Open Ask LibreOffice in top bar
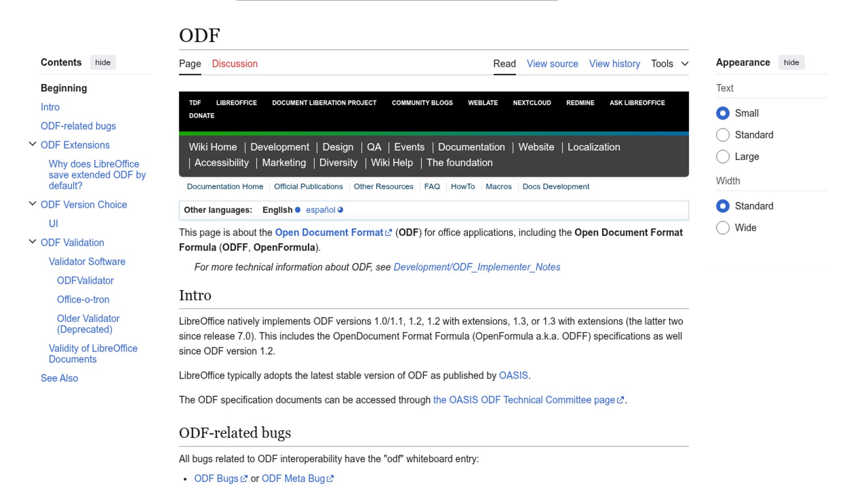868x488 pixels. tap(637, 103)
